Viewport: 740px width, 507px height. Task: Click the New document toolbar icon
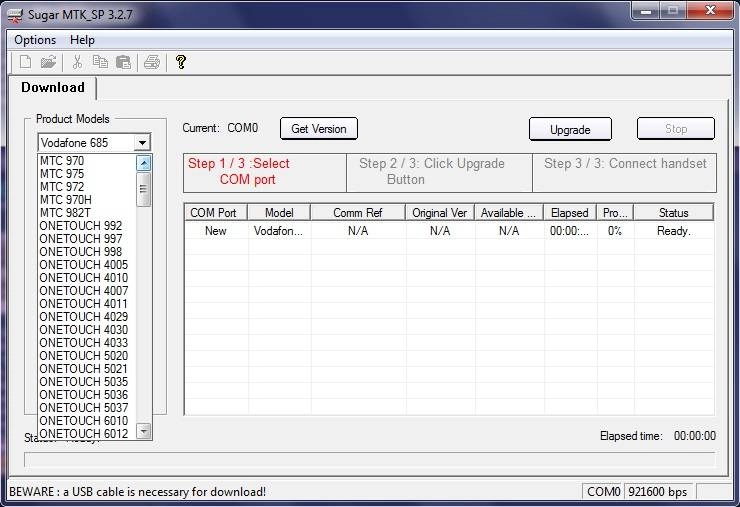[x=25, y=62]
